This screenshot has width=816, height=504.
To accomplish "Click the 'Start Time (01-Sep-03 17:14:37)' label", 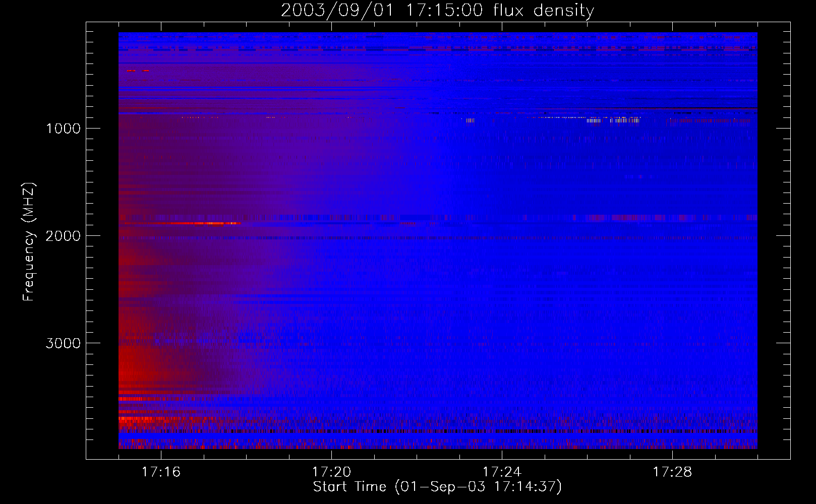I will point(437,487).
